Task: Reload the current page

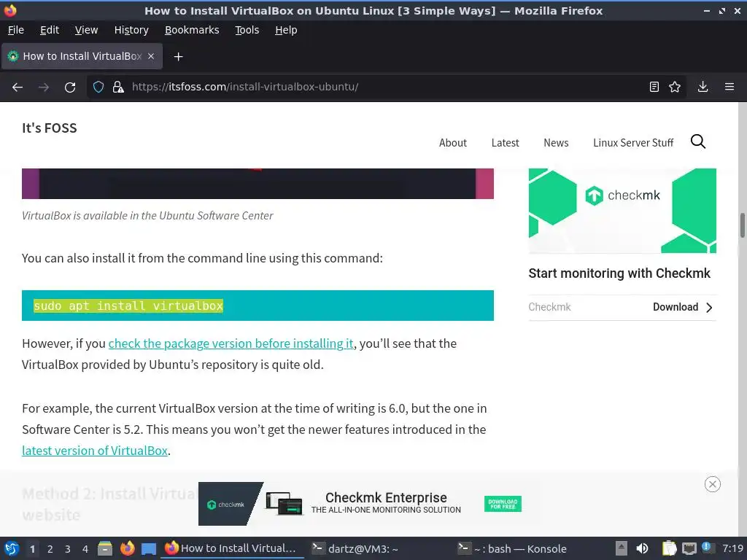Action: (x=70, y=87)
